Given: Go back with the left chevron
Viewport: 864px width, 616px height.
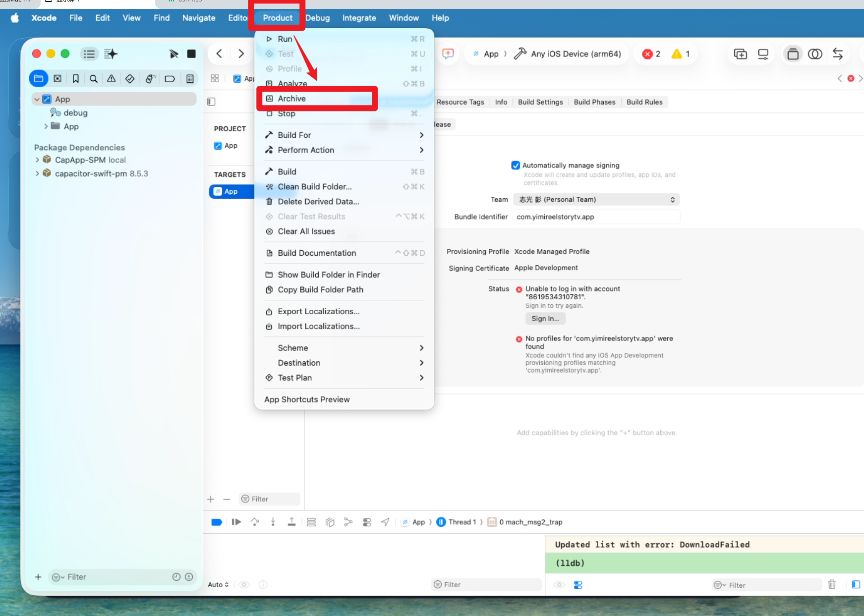Looking at the screenshot, I should pyautogui.click(x=219, y=54).
